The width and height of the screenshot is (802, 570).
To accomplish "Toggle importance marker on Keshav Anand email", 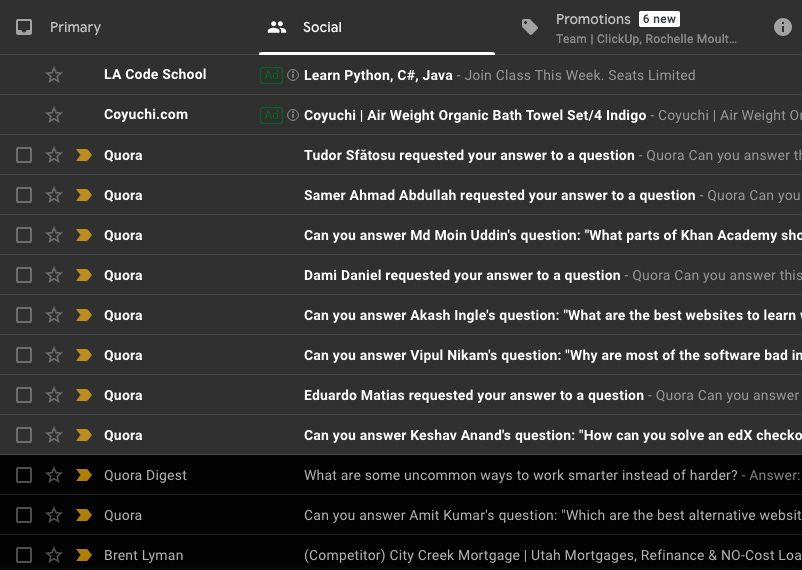I will coord(83,435).
